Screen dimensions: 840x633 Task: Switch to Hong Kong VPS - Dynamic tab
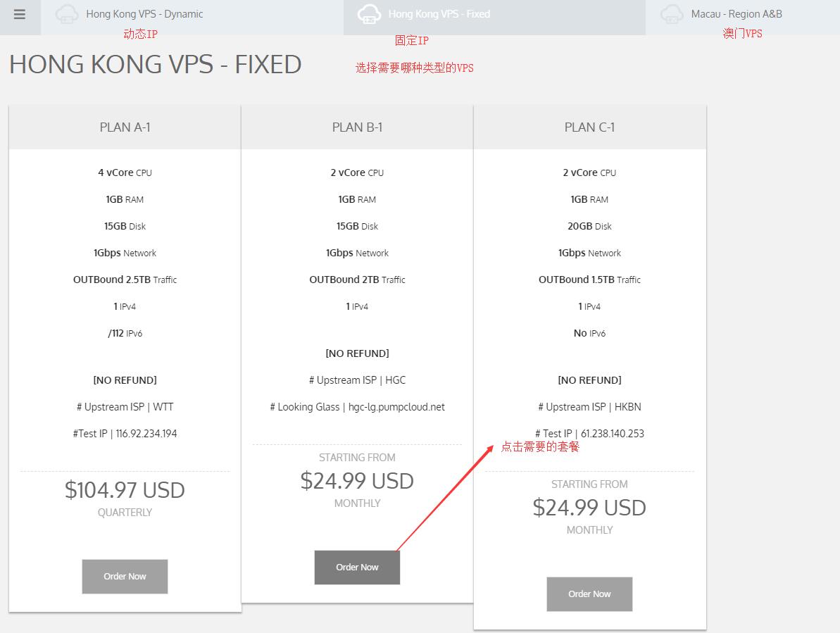click(x=144, y=14)
